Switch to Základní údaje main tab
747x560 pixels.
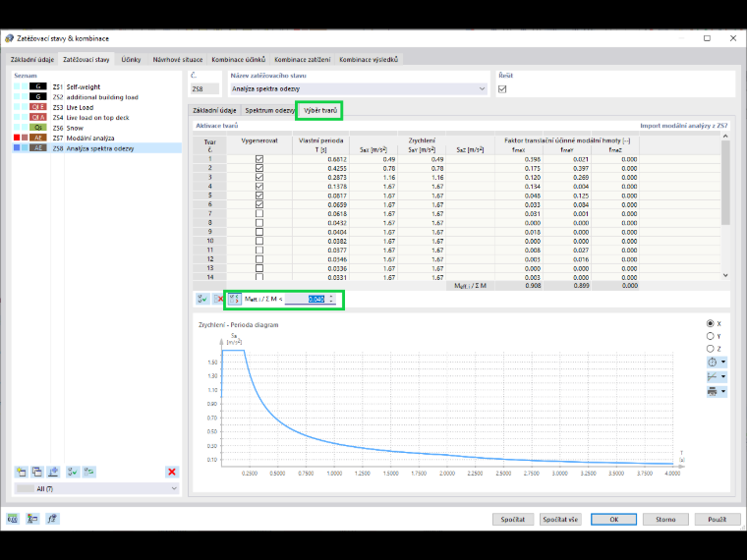point(32,60)
